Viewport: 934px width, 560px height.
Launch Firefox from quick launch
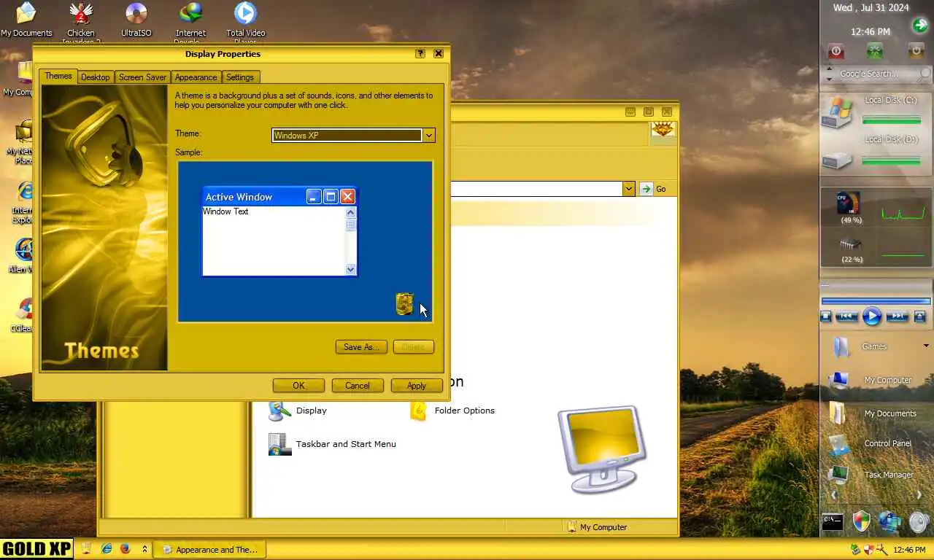pyautogui.click(x=126, y=549)
